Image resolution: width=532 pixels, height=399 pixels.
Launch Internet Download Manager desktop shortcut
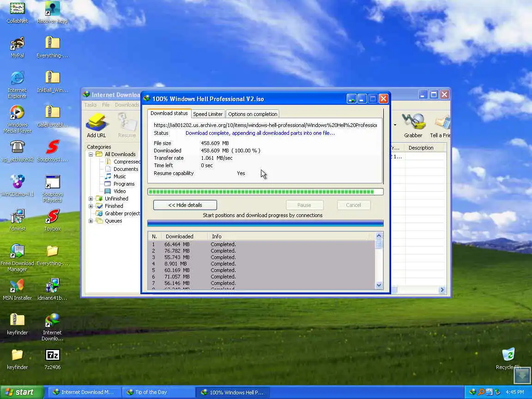pos(52,327)
